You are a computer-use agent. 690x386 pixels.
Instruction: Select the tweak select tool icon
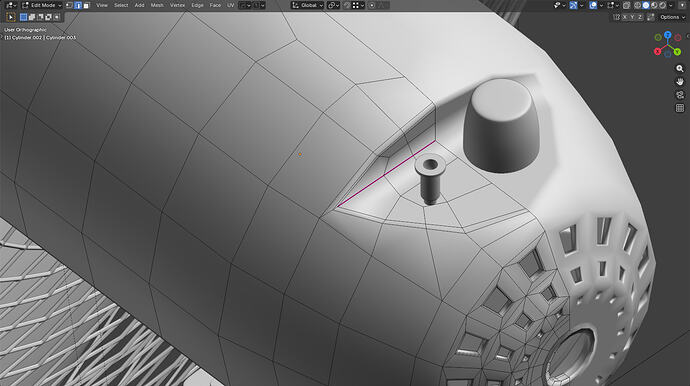(11, 17)
